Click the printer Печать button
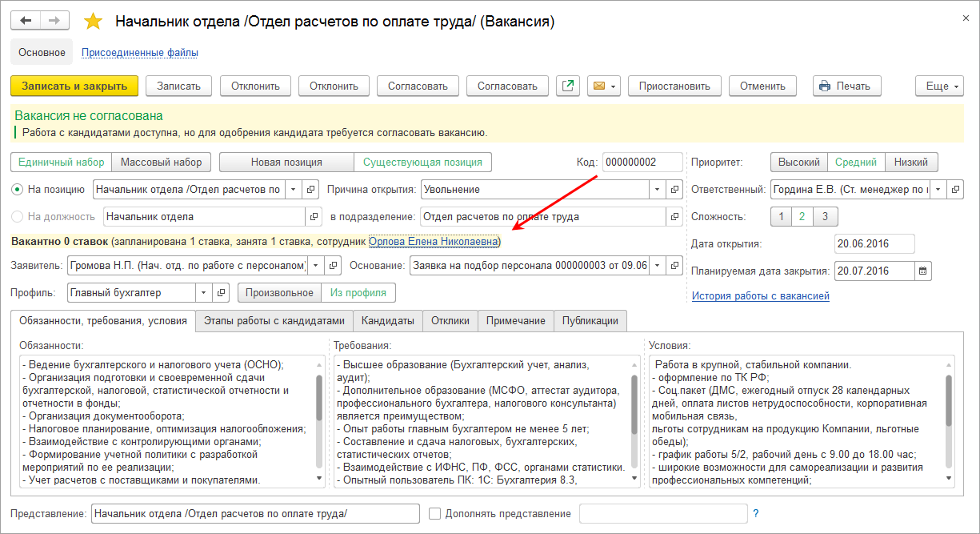 tap(846, 86)
